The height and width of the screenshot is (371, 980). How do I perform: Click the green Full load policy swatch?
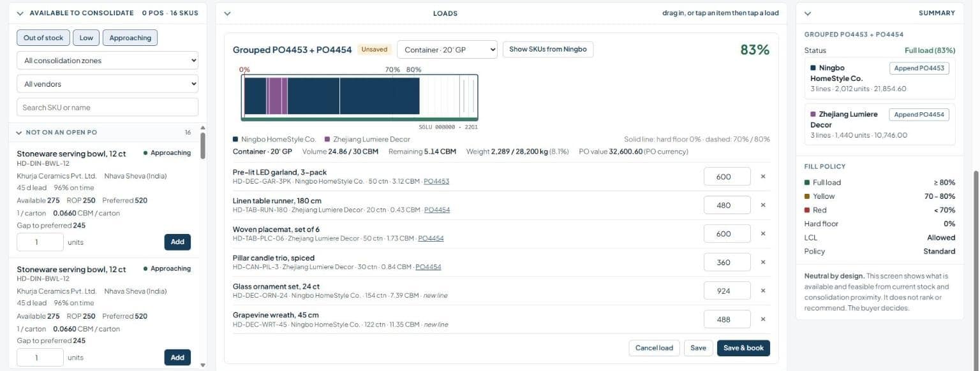coord(807,183)
